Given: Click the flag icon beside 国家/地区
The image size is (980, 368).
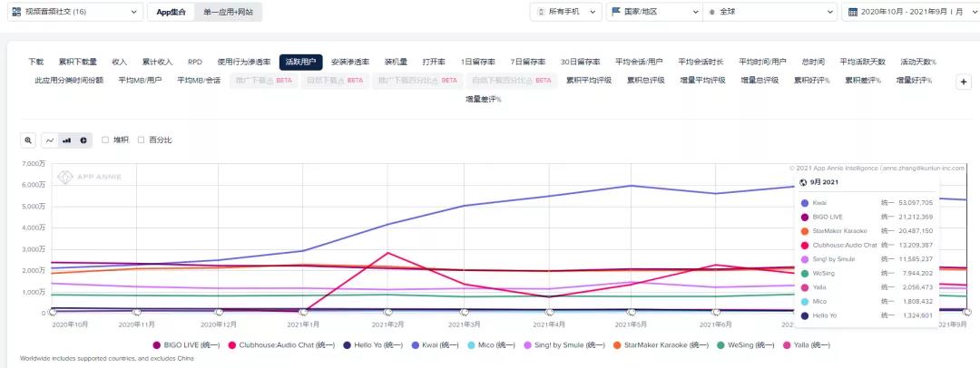Looking at the screenshot, I should click(616, 12).
